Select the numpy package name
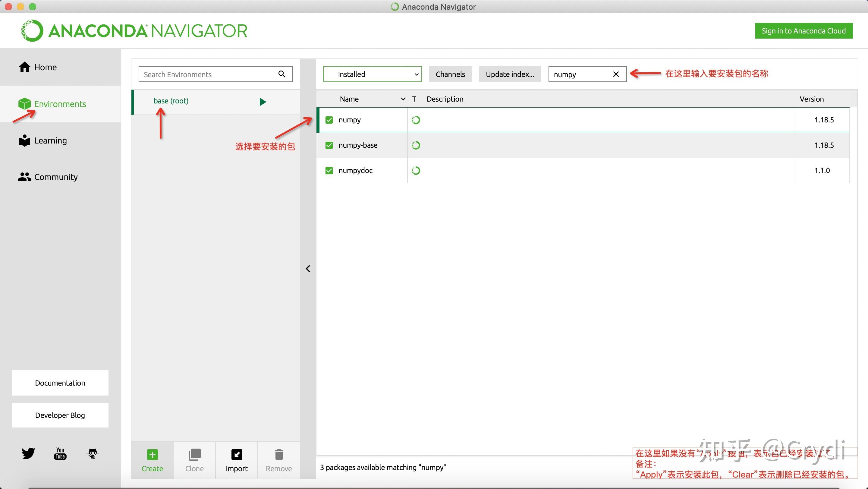The height and width of the screenshot is (489, 868). point(349,120)
